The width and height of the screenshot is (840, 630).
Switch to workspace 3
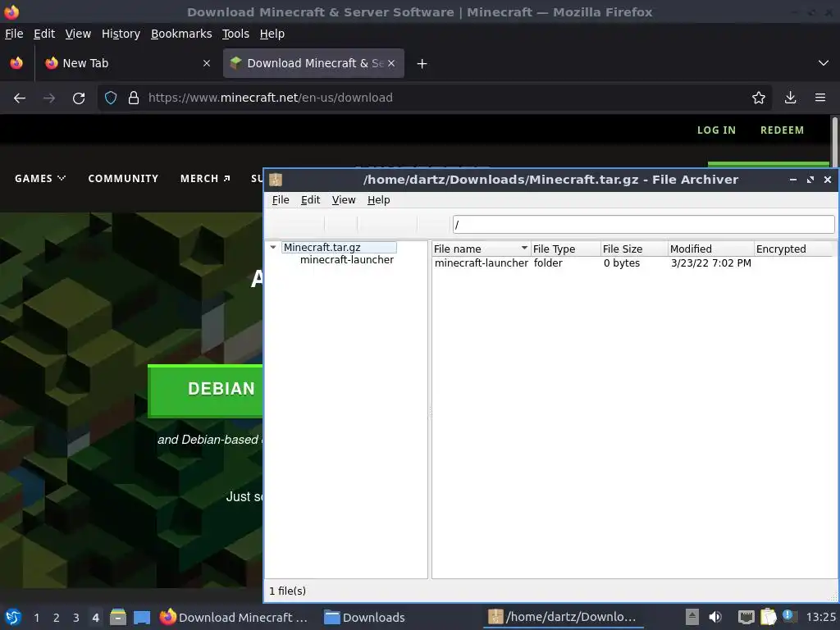pyautogui.click(x=76, y=618)
